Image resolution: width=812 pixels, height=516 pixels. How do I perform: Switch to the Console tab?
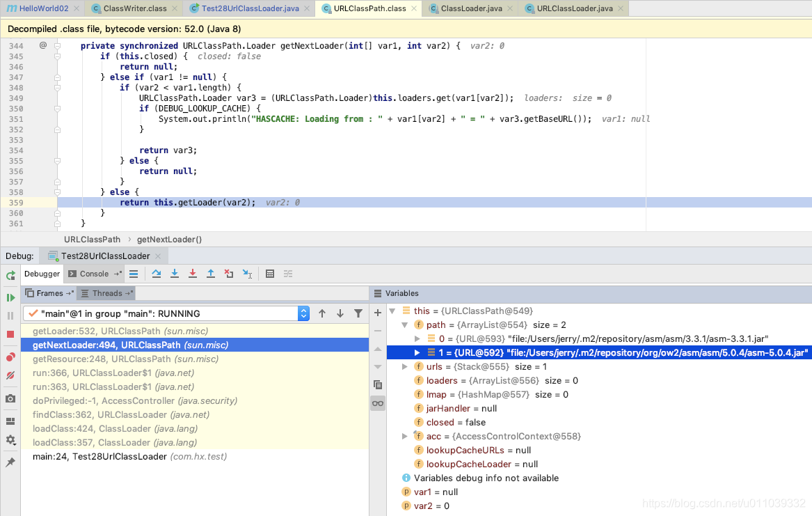[x=93, y=274]
